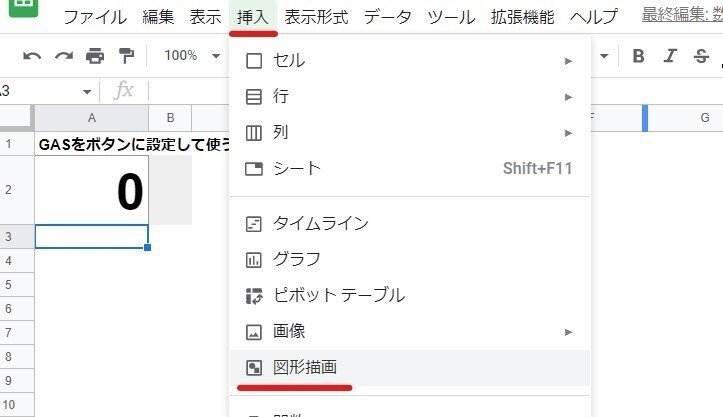Expand the セル submenu
The height and width of the screenshot is (417, 723).
[x=409, y=61]
